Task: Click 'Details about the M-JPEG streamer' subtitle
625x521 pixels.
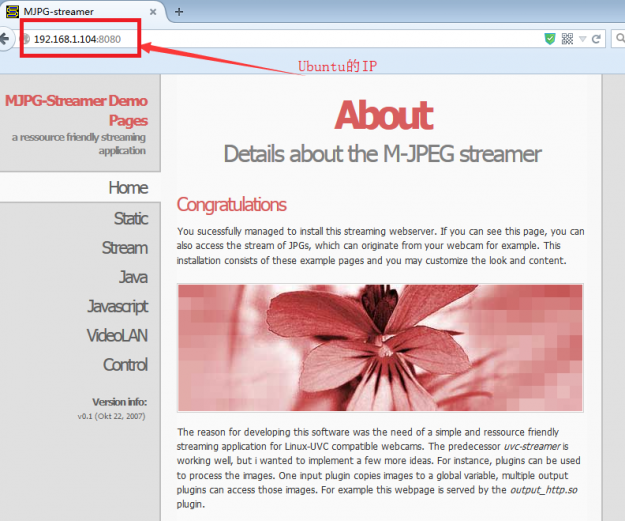Action: pos(382,154)
